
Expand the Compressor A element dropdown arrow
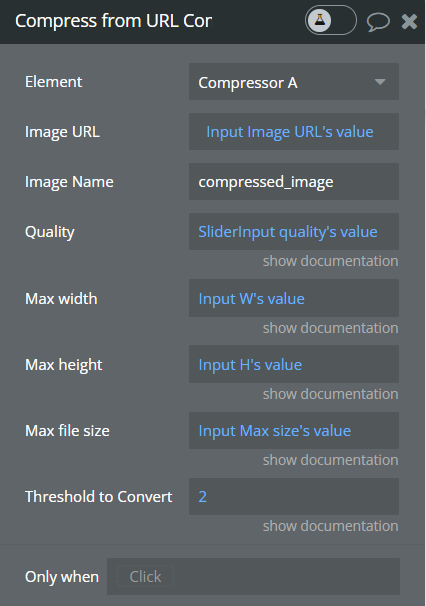380,82
